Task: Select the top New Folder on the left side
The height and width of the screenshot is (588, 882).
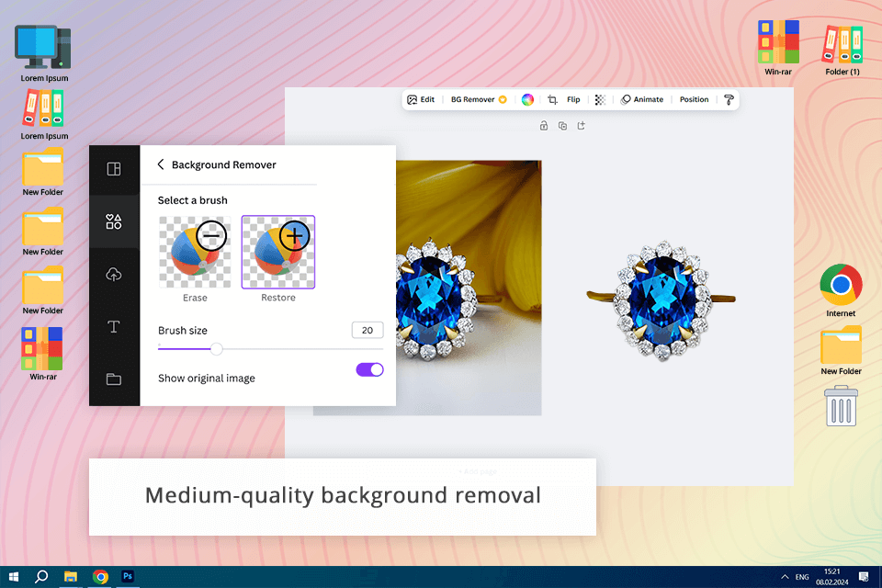Action: (x=43, y=172)
